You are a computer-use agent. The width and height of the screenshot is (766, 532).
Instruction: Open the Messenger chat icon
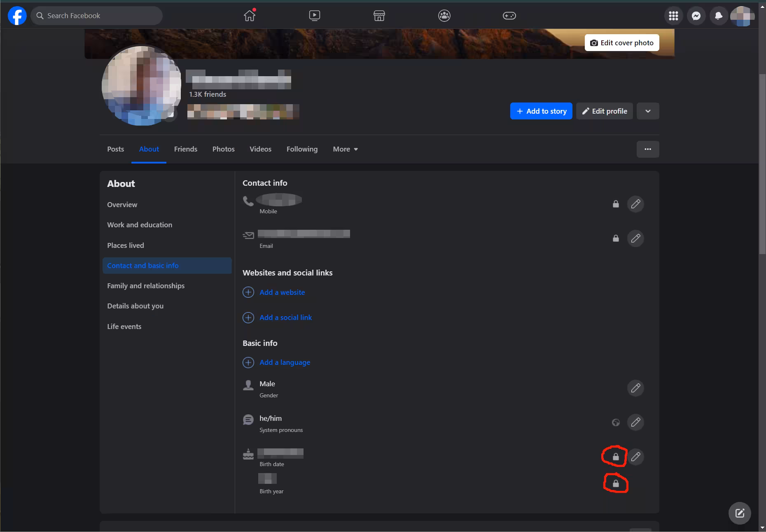tap(696, 16)
